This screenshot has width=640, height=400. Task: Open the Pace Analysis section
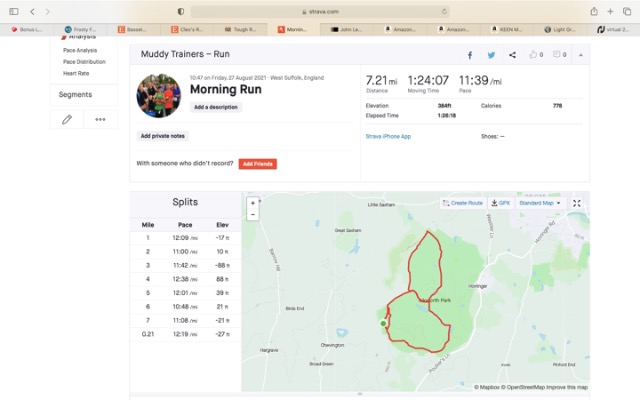point(80,50)
